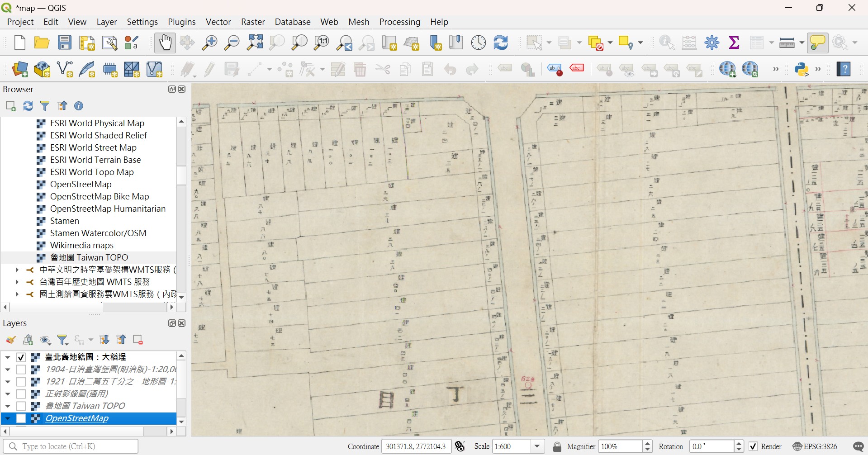Enable 1904-日治臺灣堡圖 layer checkbox

(21, 370)
